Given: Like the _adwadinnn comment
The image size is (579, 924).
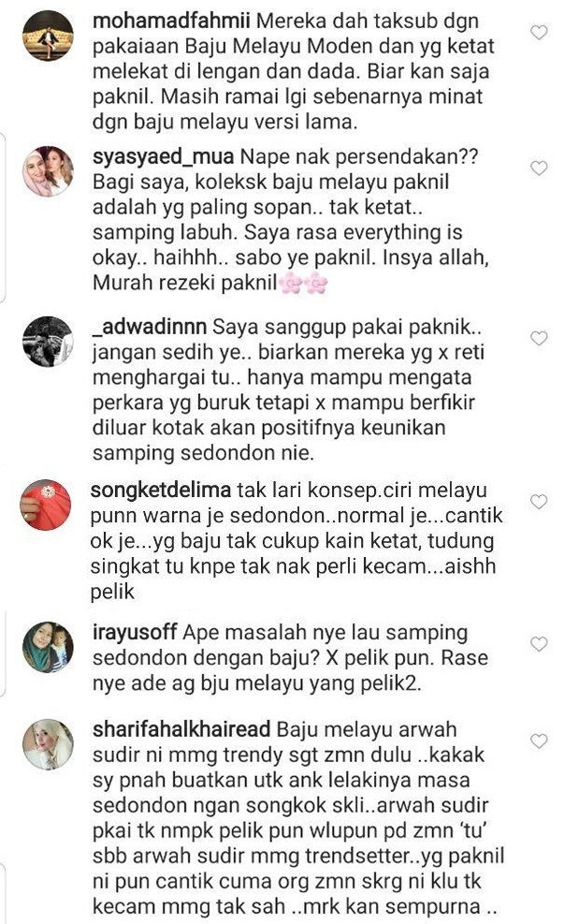Looking at the screenshot, I should [x=539, y=338].
